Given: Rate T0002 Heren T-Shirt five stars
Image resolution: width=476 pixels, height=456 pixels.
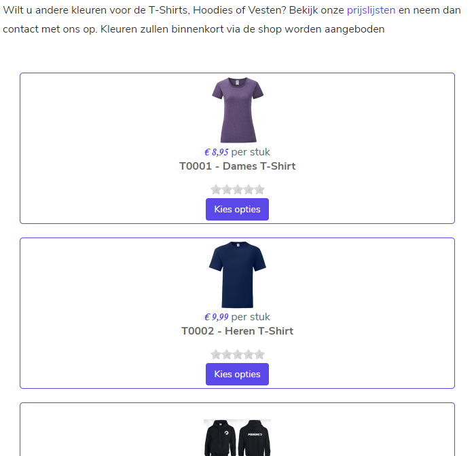Looking at the screenshot, I should pos(259,355).
